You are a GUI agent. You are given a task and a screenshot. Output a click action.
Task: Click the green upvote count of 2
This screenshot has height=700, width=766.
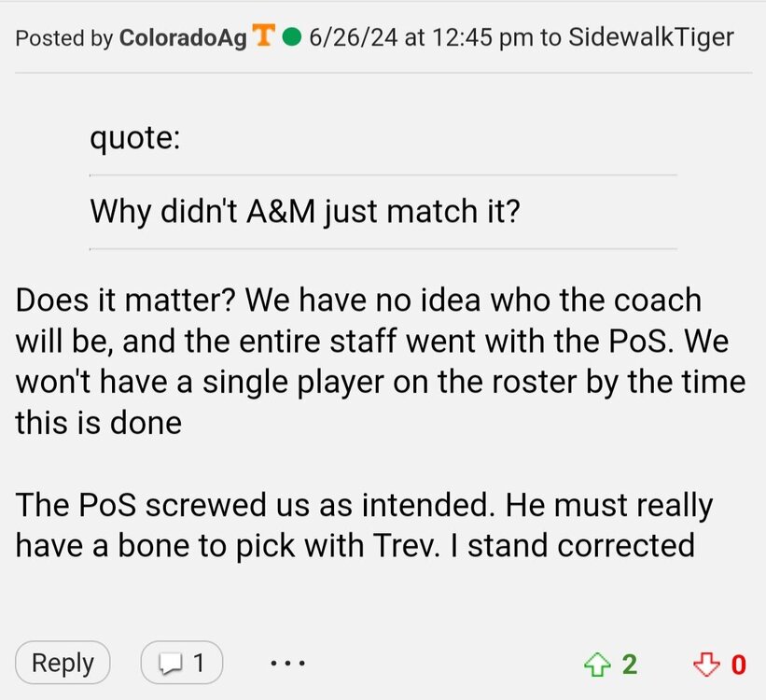[x=630, y=664]
